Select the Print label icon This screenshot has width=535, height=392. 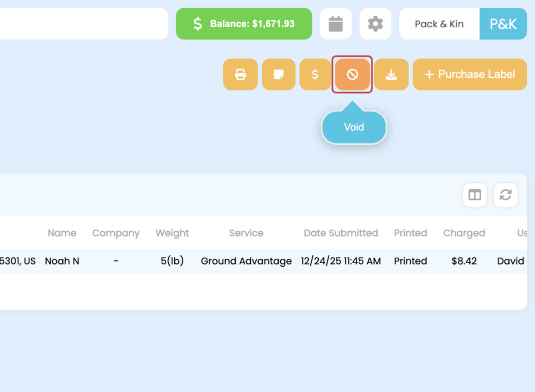pyautogui.click(x=240, y=74)
